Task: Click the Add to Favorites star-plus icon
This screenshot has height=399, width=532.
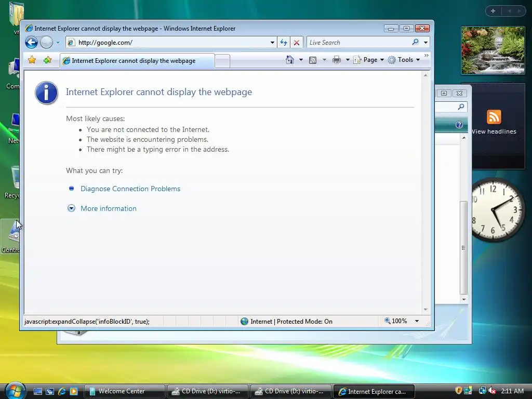Action: pos(47,60)
